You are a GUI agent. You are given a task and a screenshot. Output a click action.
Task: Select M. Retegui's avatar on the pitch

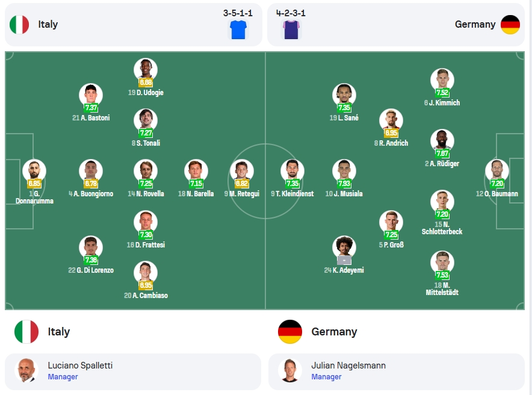[x=241, y=170]
